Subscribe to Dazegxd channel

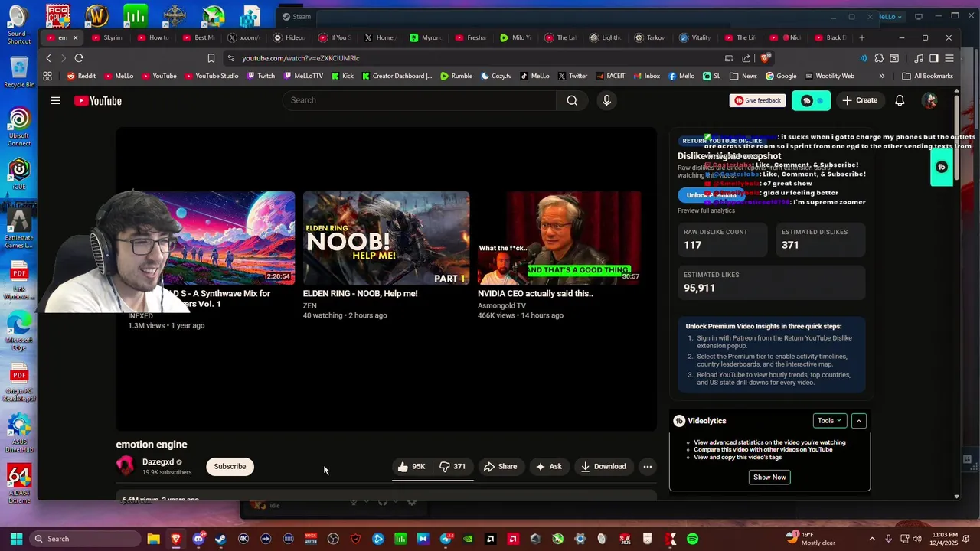click(230, 467)
